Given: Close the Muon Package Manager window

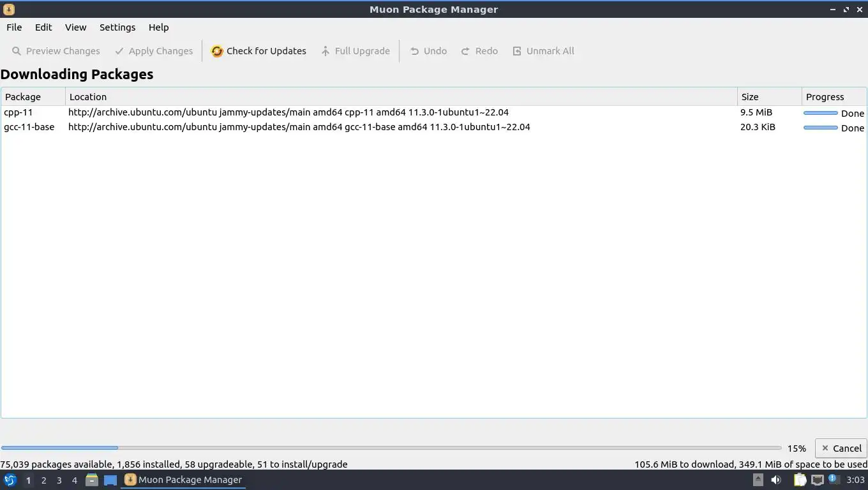Looking at the screenshot, I should tap(860, 10).
